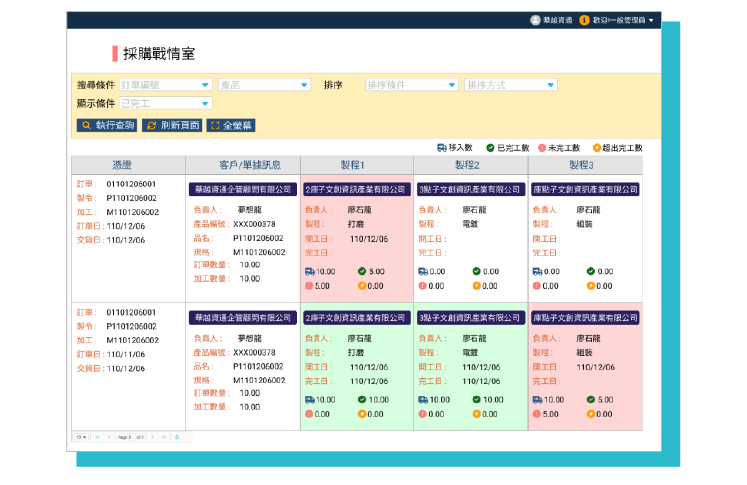Click the orange 超出完工數 legend icon

tap(597, 147)
